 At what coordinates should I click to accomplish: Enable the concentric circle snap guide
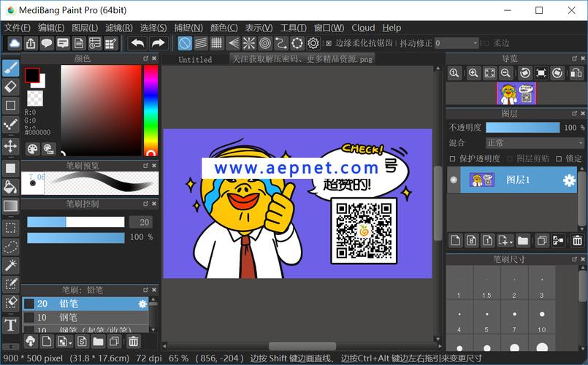click(265, 44)
